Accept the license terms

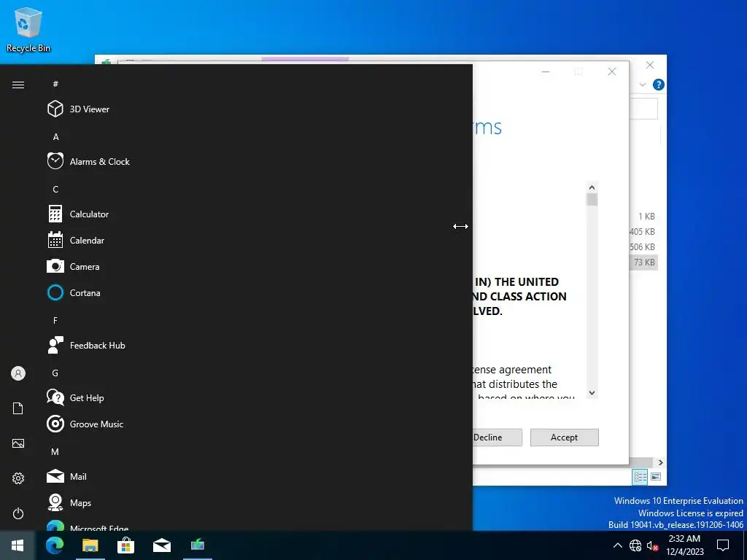tap(564, 437)
